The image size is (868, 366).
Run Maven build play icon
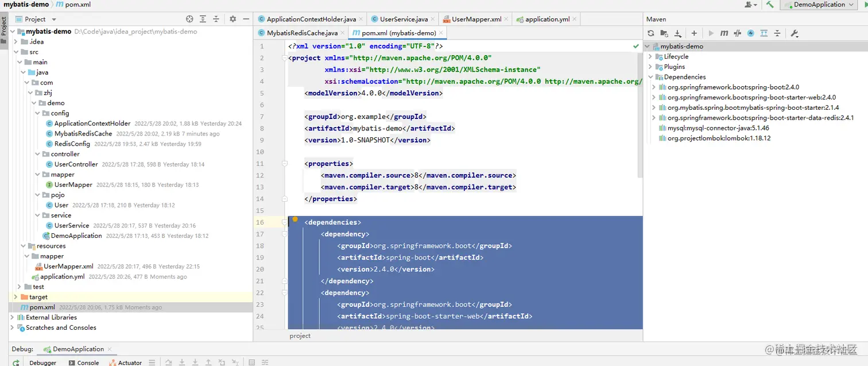coord(711,33)
